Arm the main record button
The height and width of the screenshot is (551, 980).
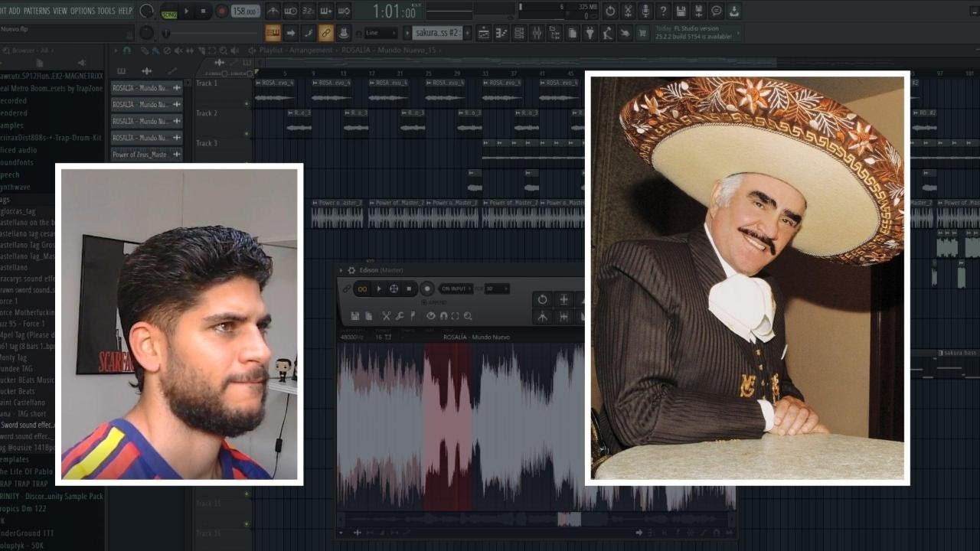(221, 11)
